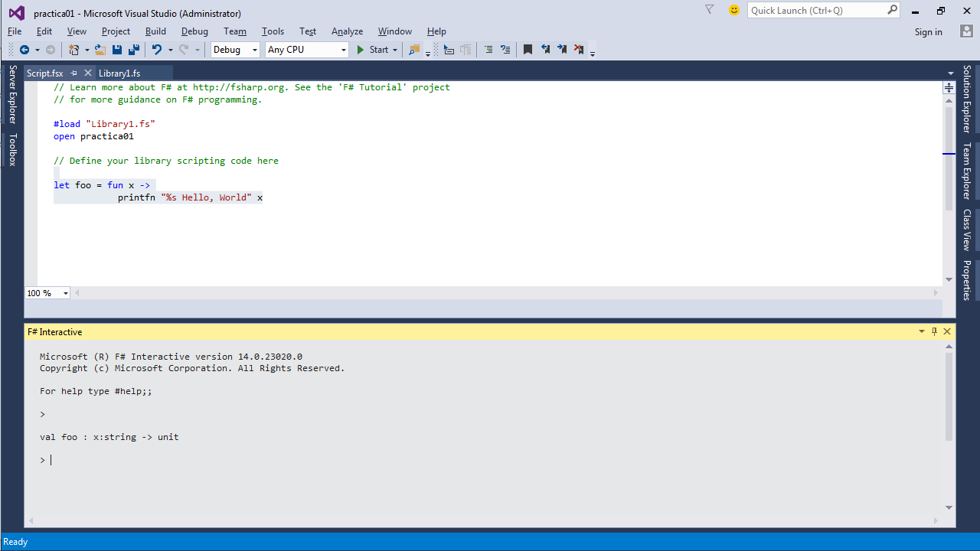The width and height of the screenshot is (980, 551).
Task: Open notifications with the flag icon
Action: pyautogui.click(x=709, y=10)
